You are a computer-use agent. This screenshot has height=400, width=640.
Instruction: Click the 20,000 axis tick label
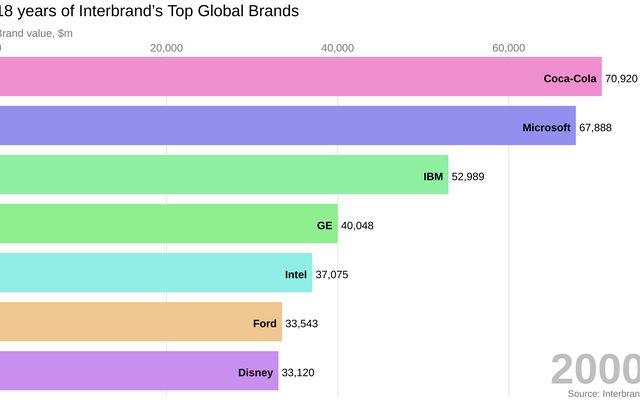pos(166,48)
